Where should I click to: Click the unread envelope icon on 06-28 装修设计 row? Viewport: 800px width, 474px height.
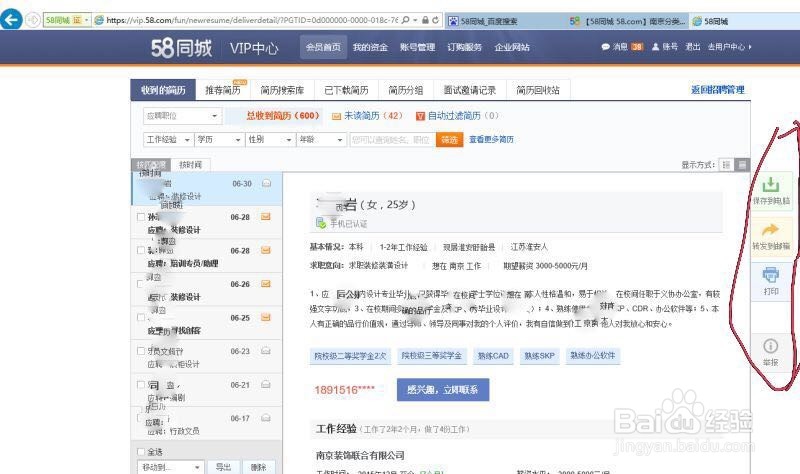coord(266,217)
